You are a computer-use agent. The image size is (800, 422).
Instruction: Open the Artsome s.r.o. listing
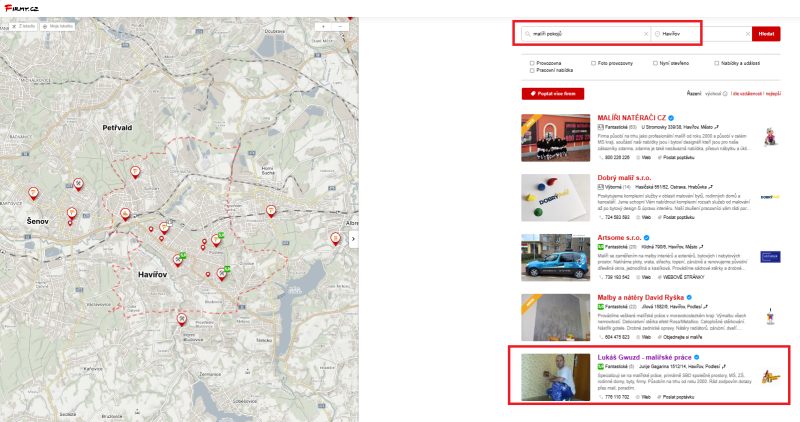(x=619, y=238)
